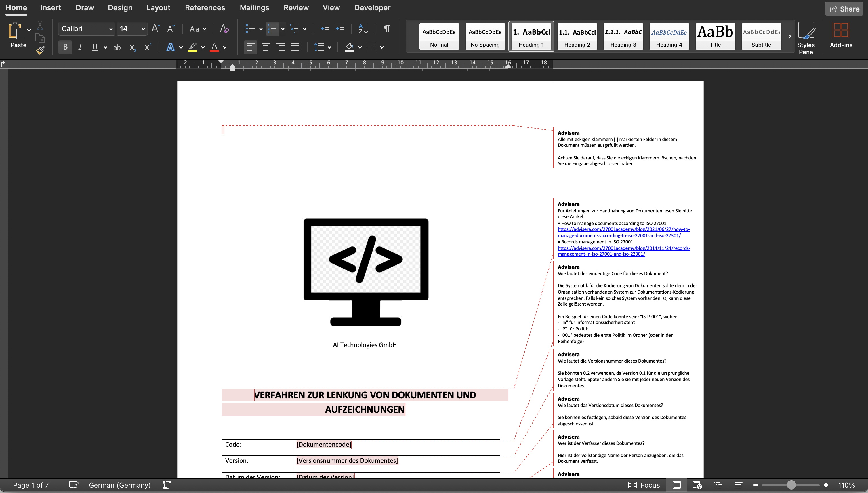Viewport: 868px width, 493px height.
Task: Click the Share button
Action: (844, 8)
